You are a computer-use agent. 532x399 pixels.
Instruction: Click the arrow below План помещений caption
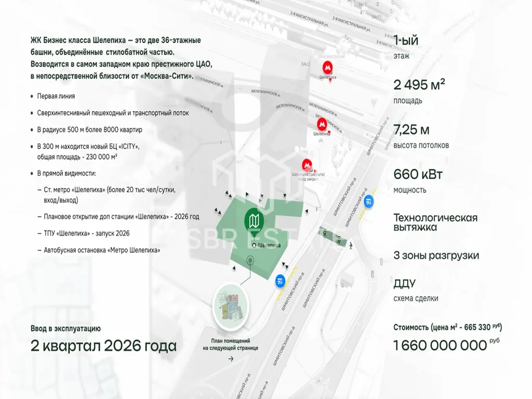tap(230, 359)
